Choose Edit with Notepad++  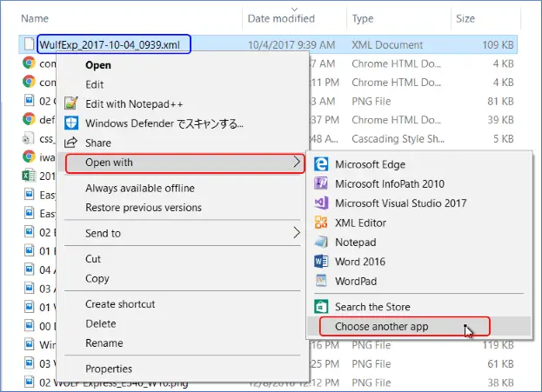point(134,103)
